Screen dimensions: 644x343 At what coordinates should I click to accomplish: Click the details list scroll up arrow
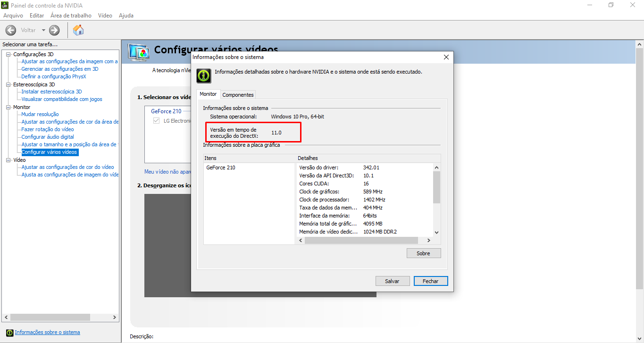[x=436, y=167]
